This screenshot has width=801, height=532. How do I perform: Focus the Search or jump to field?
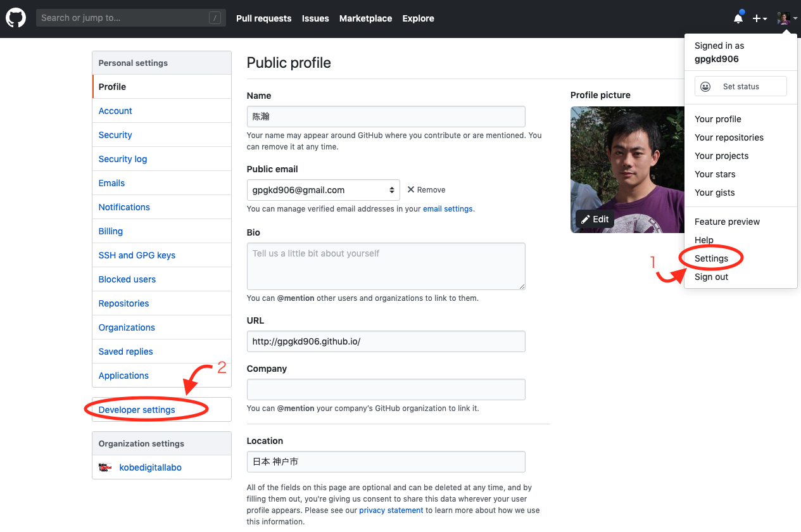click(x=131, y=18)
